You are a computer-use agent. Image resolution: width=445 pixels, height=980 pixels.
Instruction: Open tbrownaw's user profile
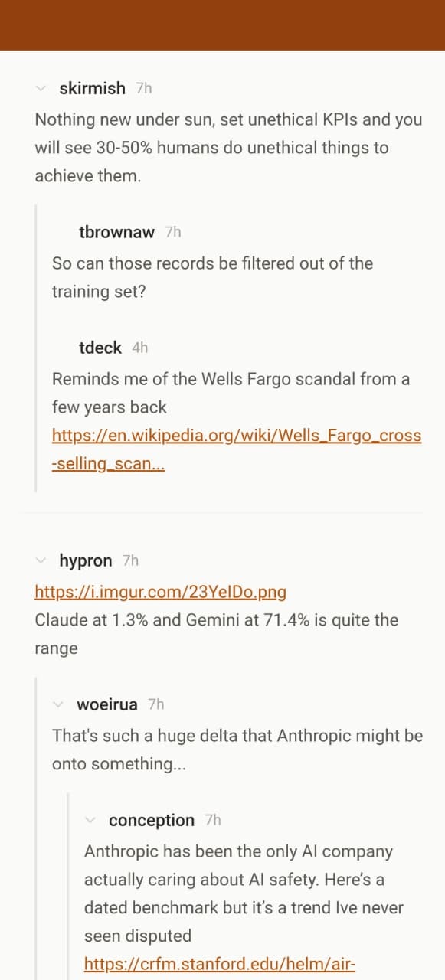(x=116, y=232)
